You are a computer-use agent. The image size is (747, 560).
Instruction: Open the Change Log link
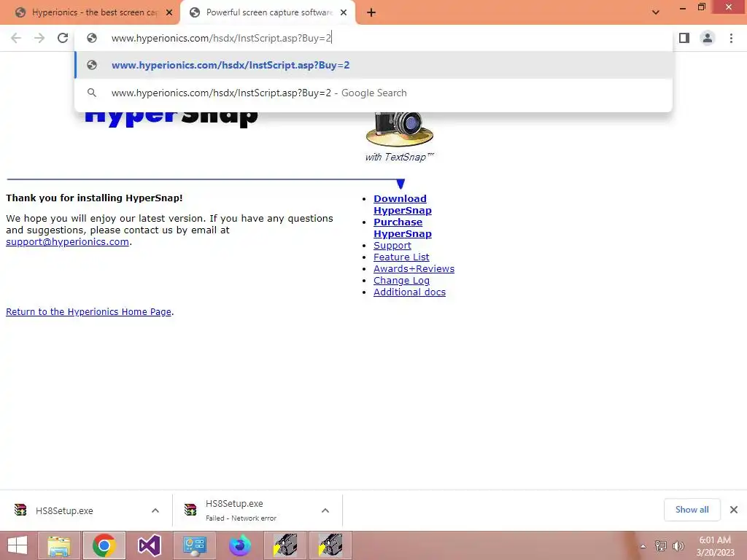click(401, 281)
